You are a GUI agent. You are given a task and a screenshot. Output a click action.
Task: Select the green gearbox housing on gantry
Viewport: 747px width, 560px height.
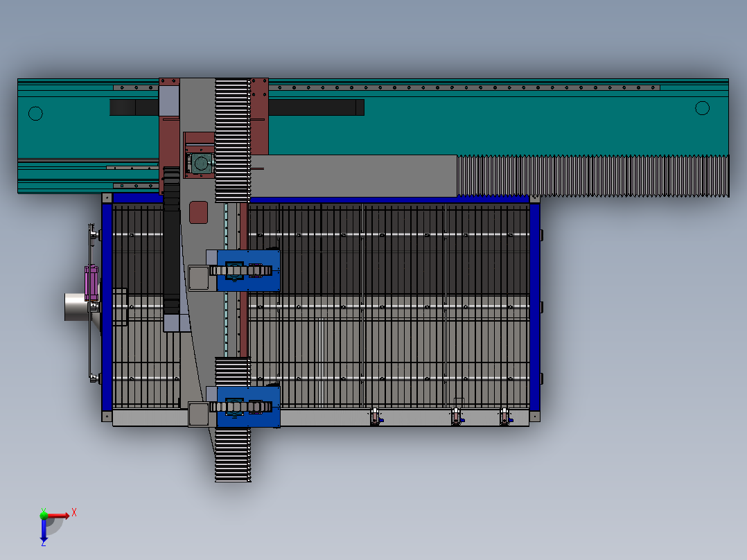coord(200,164)
